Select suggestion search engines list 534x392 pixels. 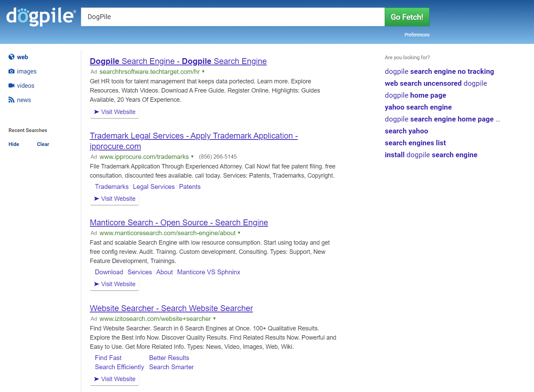click(x=415, y=143)
